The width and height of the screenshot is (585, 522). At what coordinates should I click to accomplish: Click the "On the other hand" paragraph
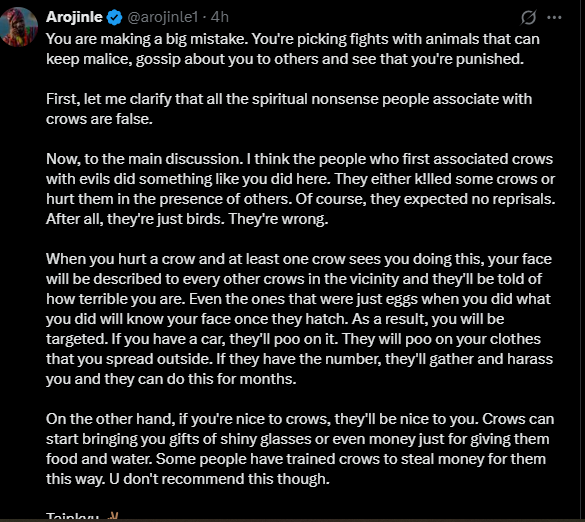300,449
